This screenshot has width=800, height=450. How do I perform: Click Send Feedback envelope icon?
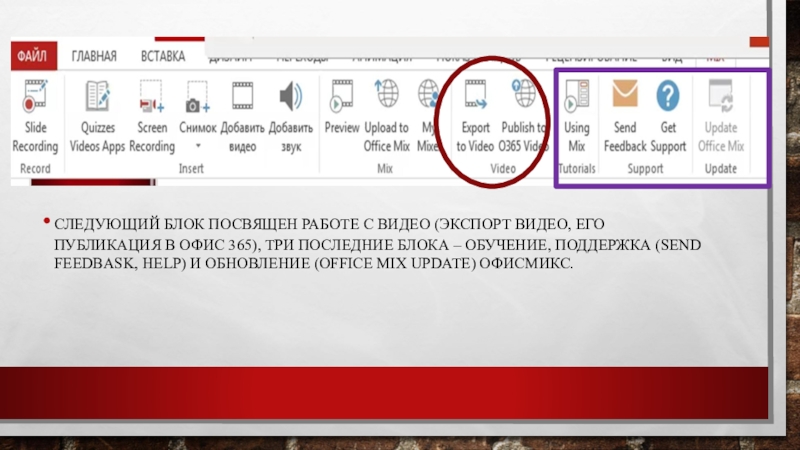pos(625,98)
